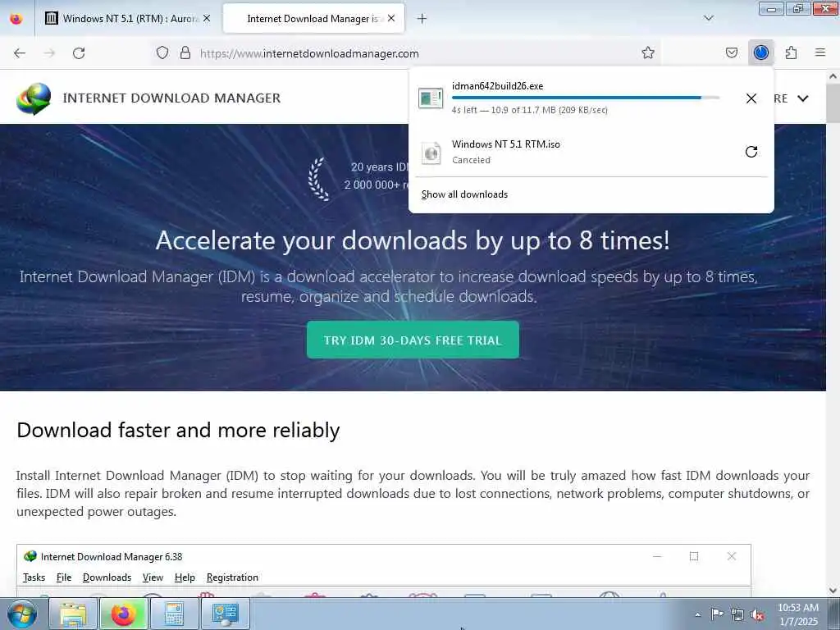Open the Extensions puzzle icon

click(791, 52)
